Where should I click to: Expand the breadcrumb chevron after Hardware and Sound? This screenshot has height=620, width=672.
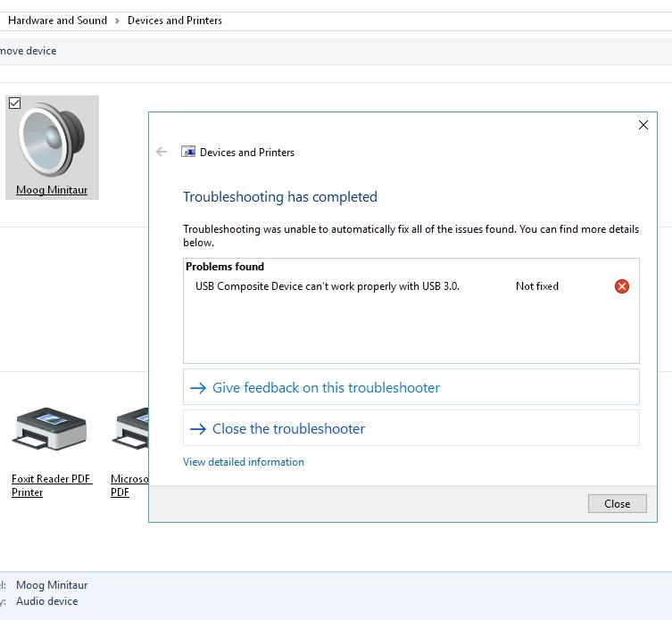(x=117, y=21)
